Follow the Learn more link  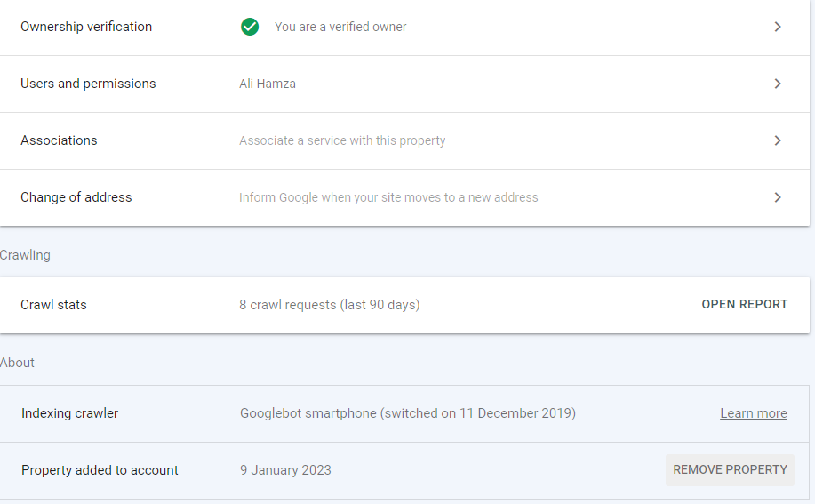pos(753,413)
